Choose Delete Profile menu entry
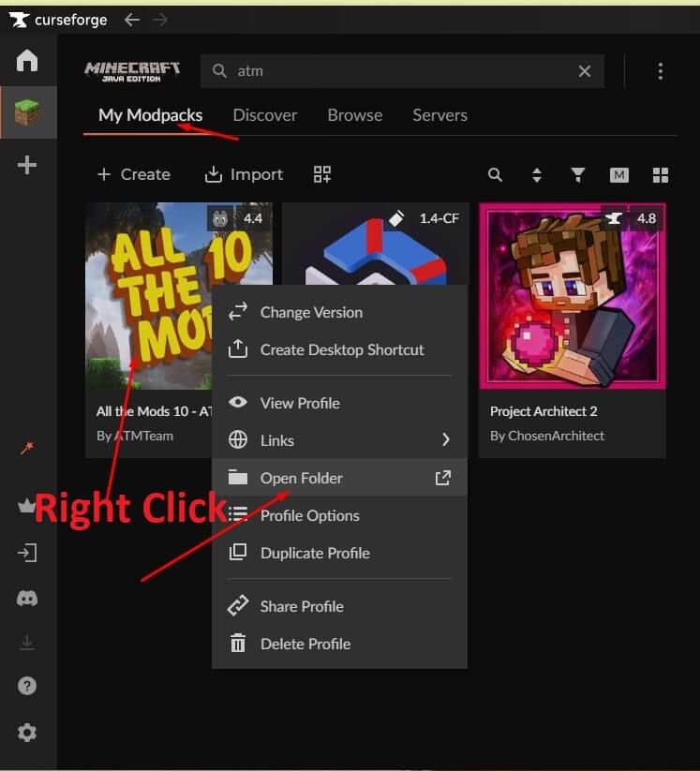The image size is (700, 771). click(x=339, y=644)
